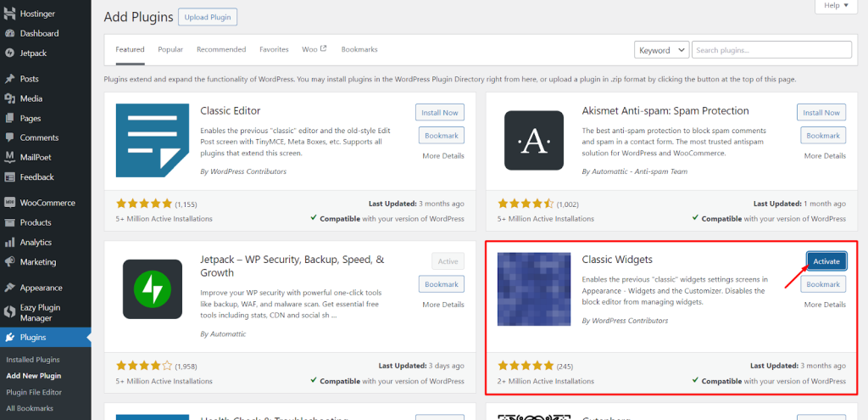
Task: Open the Classic Widgets title link
Action: 617,260
